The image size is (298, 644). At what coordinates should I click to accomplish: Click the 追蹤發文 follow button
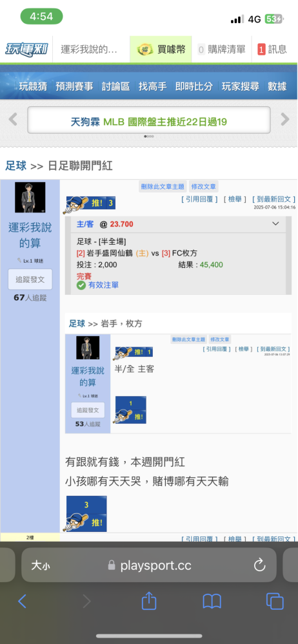coord(30,279)
